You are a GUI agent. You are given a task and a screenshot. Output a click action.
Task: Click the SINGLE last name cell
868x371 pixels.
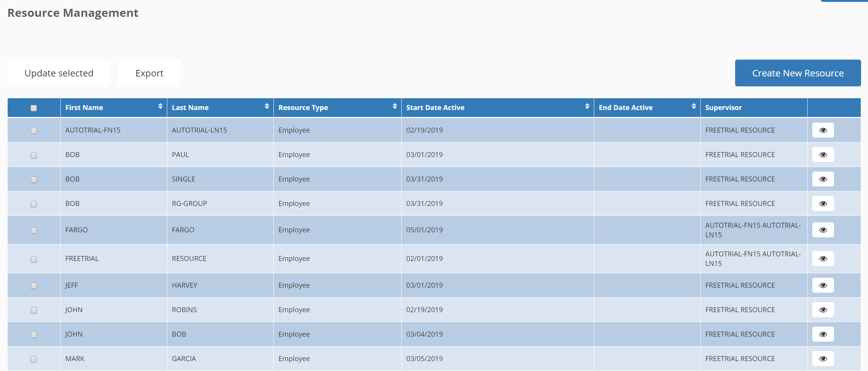coord(220,179)
